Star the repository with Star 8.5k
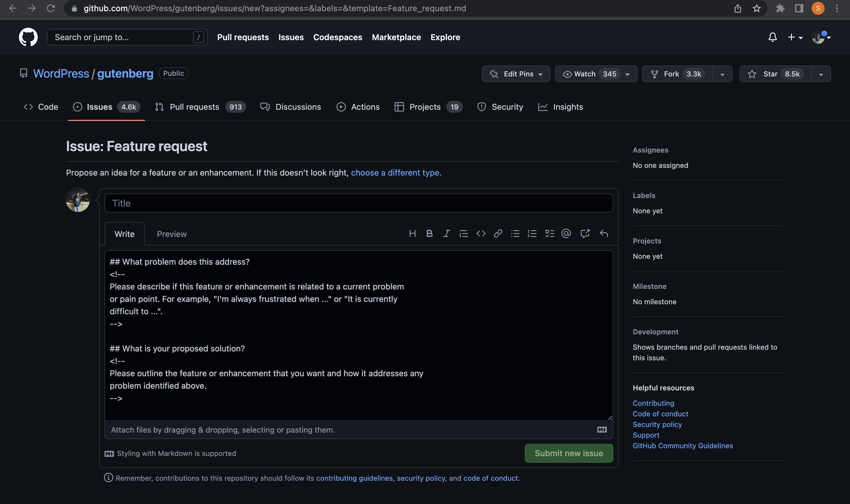 775,74
